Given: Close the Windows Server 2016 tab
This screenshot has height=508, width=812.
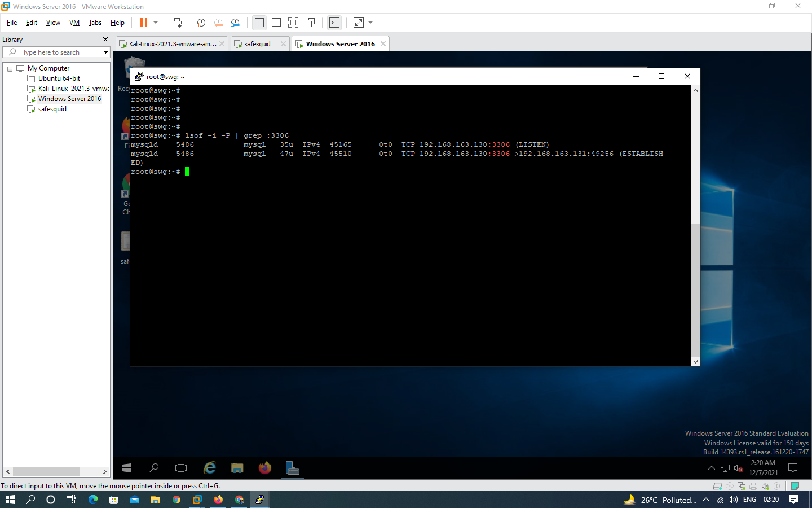Looking at the screenshot, I should coord(383,44).
